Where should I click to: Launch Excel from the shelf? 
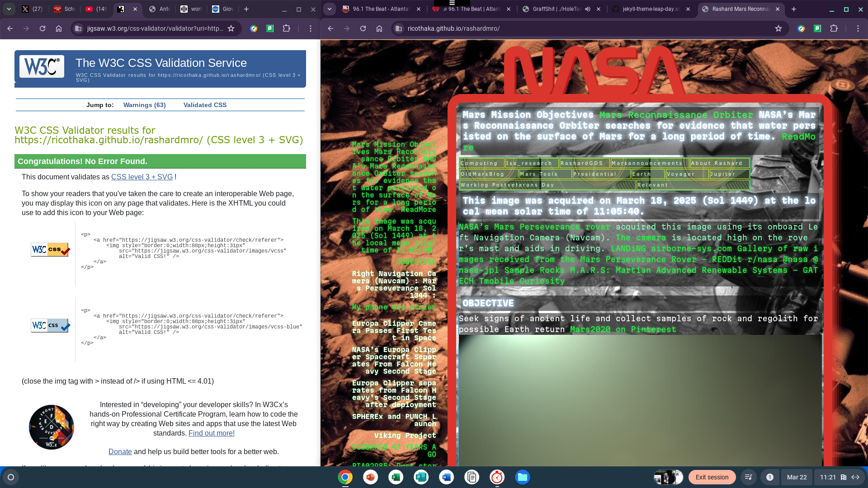click(396, 477)
